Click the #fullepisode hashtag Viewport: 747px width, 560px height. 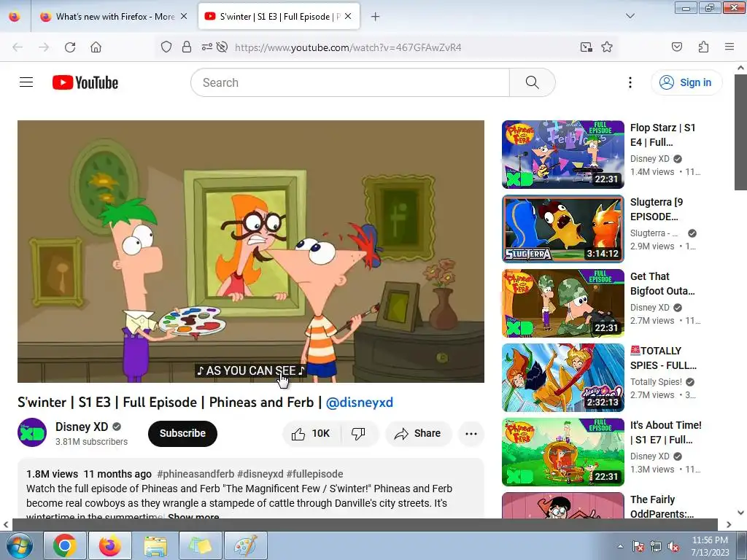tap(314, 474)
